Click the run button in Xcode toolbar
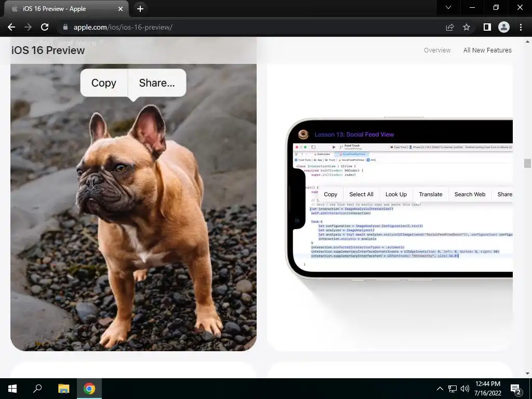532x399 pixels. 334,147
